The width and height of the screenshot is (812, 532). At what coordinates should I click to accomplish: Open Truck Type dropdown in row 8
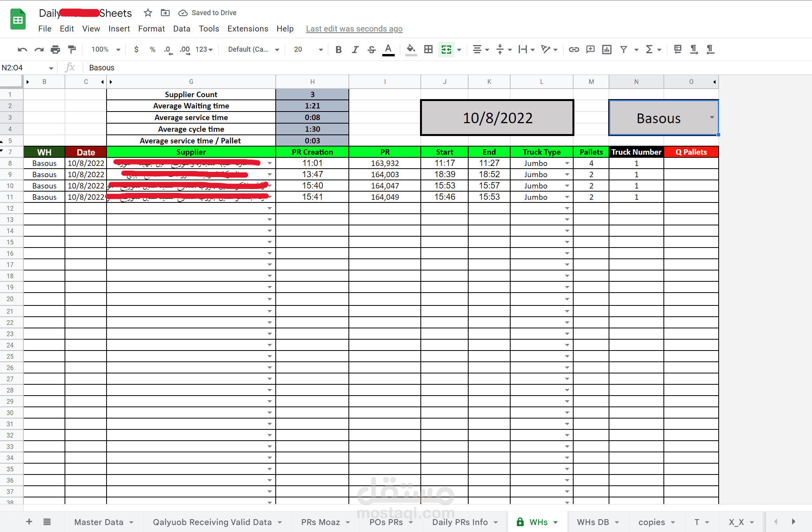[x=567, y=163]
